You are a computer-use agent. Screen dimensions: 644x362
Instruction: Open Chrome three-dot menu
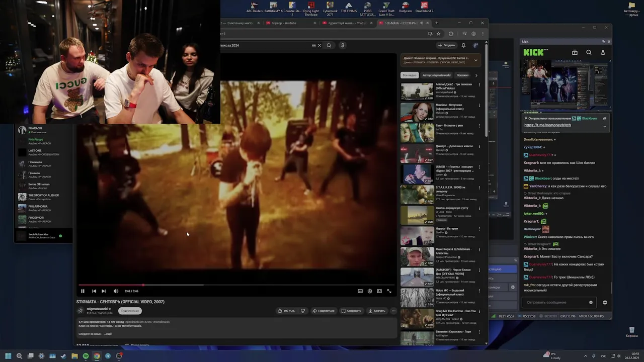tap(482, 34)
